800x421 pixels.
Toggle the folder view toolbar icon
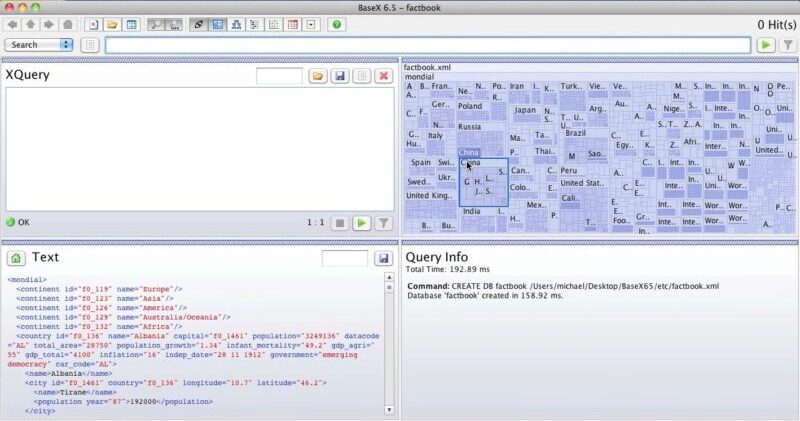[x=255, y=24]
